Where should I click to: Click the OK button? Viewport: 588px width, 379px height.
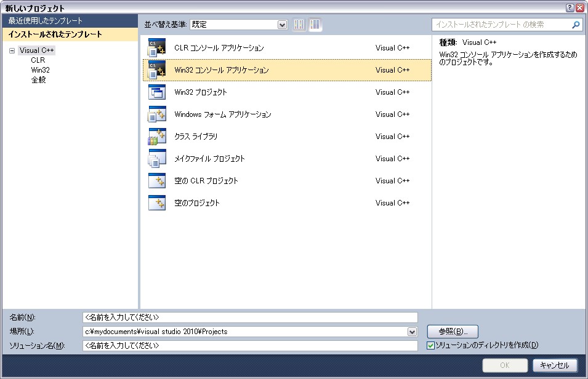505,365
